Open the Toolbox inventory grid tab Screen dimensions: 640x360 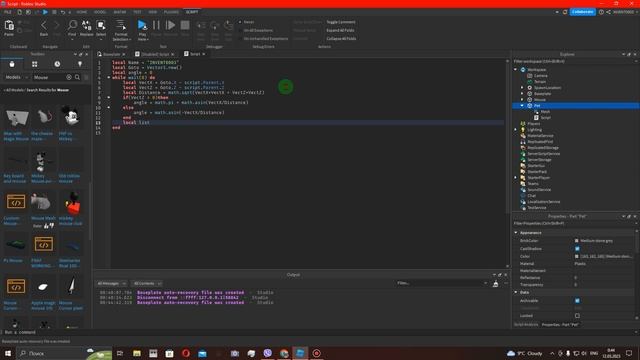point(35,64)
